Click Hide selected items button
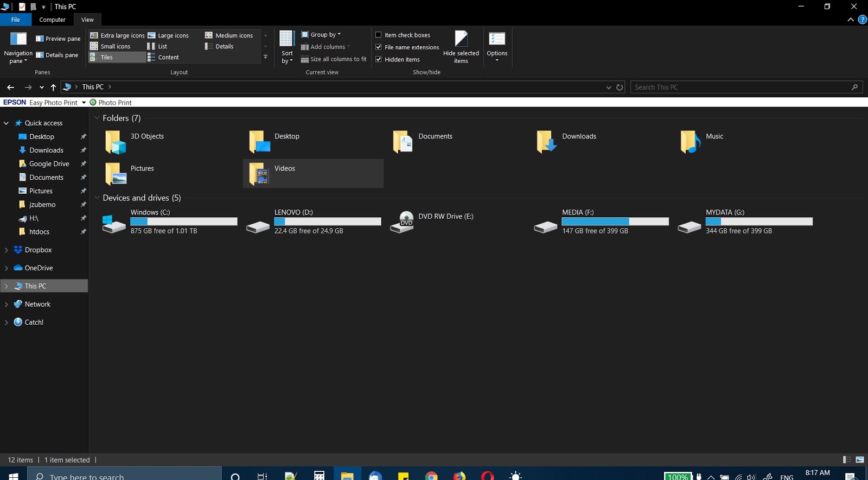Screen dimensions: 868x480 click(461, 48)
